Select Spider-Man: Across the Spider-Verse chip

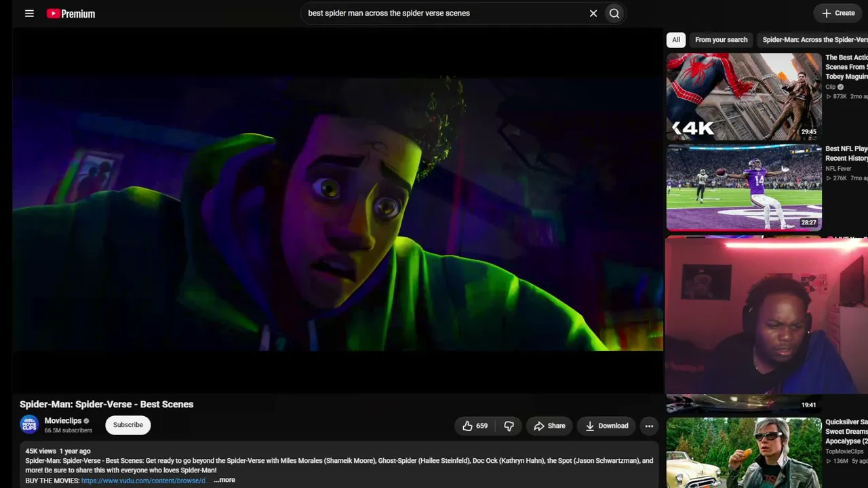click(814, 40)
